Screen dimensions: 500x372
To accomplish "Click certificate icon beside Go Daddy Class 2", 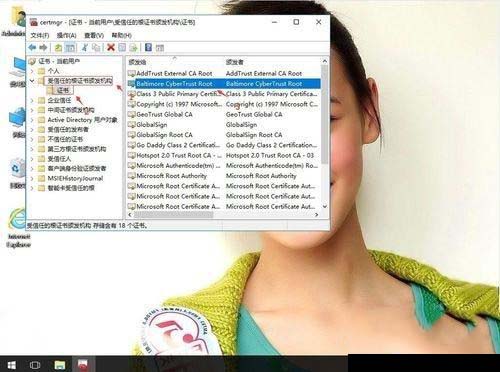I will point(132,145).
